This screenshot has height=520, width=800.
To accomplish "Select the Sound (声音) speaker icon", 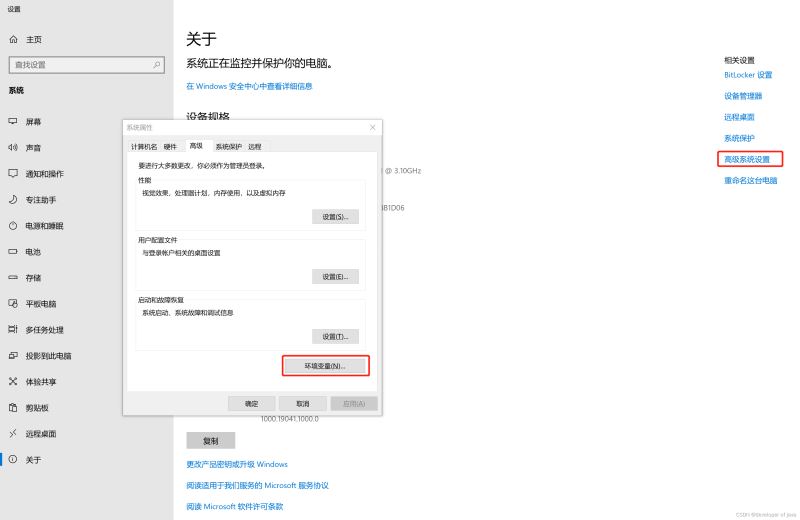I will tap(13, 147).
